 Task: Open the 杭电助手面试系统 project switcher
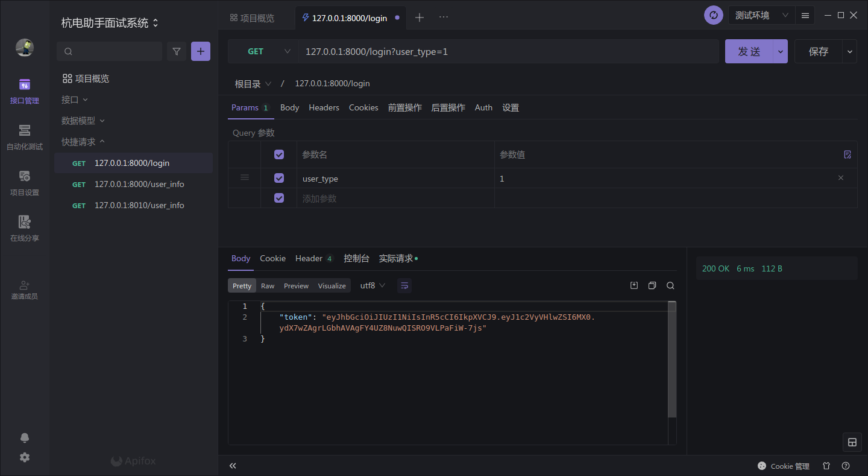110,23
